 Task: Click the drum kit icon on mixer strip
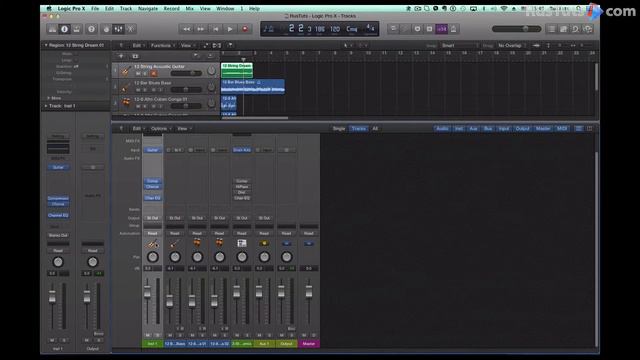[242, 244]
